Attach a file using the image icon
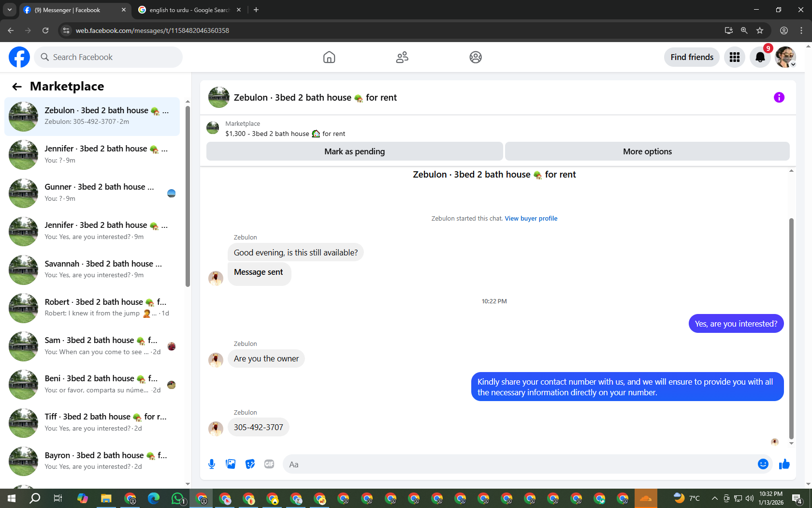Viewport: 812px width, 508px height. [x=231, y=464]
